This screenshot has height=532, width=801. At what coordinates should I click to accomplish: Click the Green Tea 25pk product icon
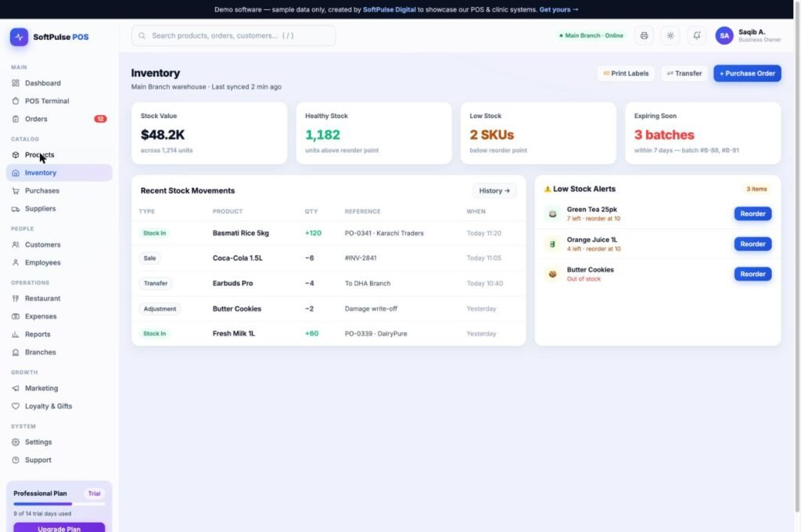pyautogui.click(x=552, y=214)
